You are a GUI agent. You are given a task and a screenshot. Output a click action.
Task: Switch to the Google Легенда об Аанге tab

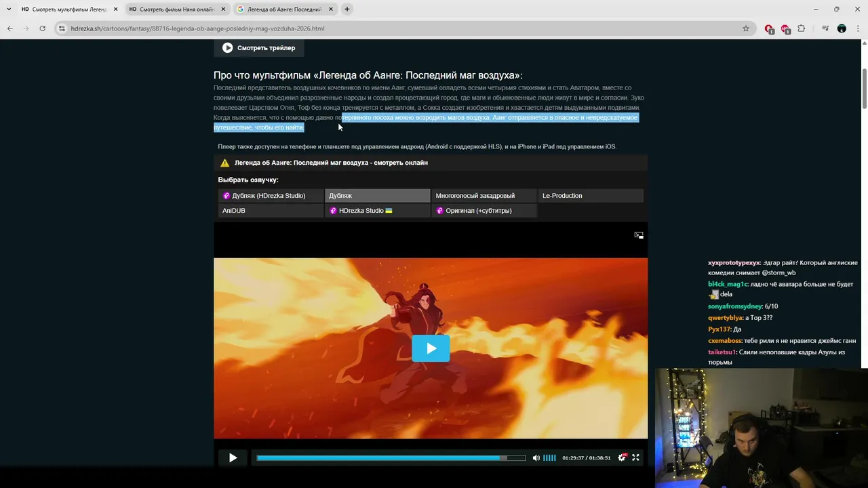[285, 9]
